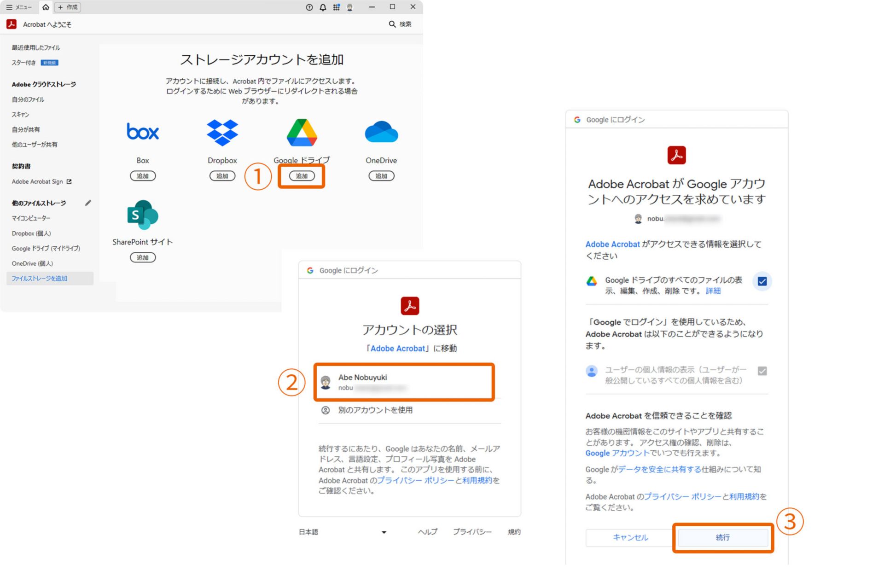Click the Abe Nobuyuki avatar picture
Image resolution: width=884 pixels, height=588 pixels.
(x=326, y=382)
